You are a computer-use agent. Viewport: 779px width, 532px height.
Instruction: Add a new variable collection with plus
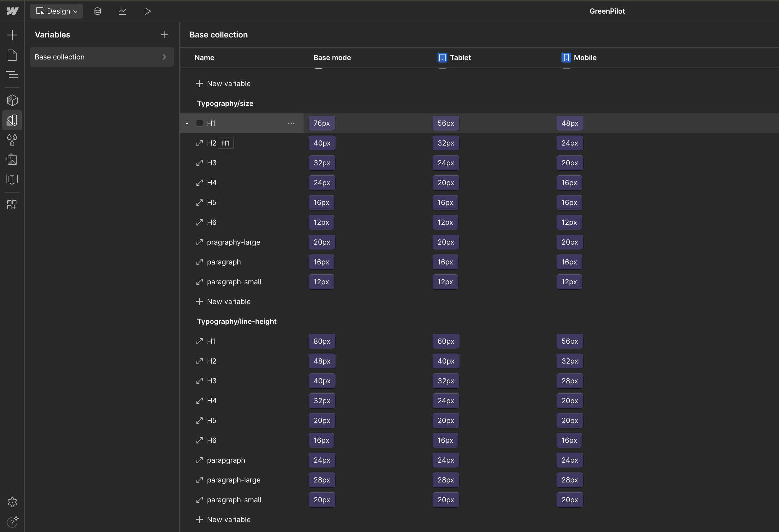pyautogui.click(x=164, y=34)
